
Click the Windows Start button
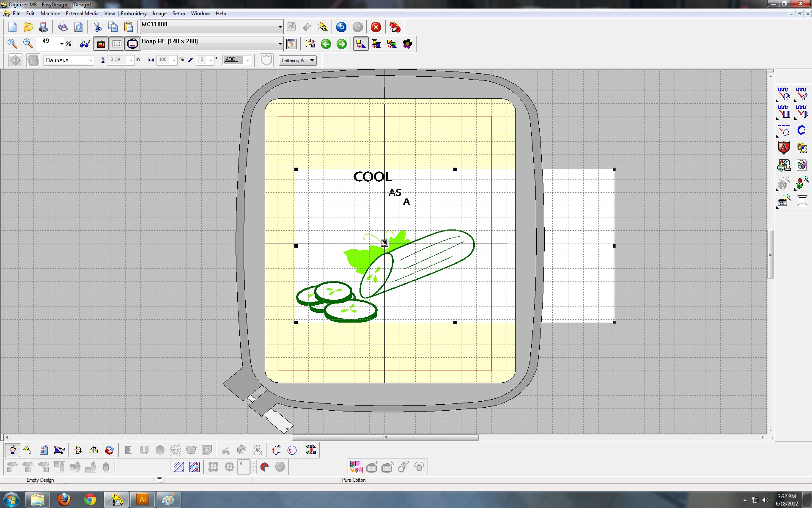coord(11,500)
